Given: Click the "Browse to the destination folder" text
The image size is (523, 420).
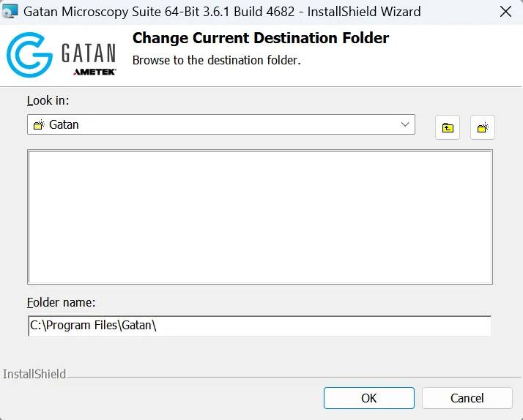Looking at the screenshot, I should (216, 60).
